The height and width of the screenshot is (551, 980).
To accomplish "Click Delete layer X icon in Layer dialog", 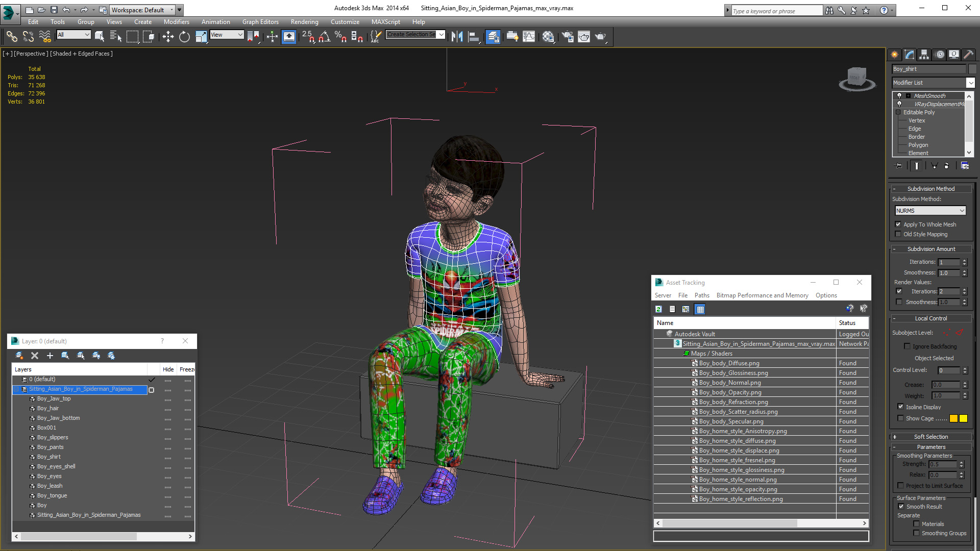I will pyautogui.click(x=35, y=356).
